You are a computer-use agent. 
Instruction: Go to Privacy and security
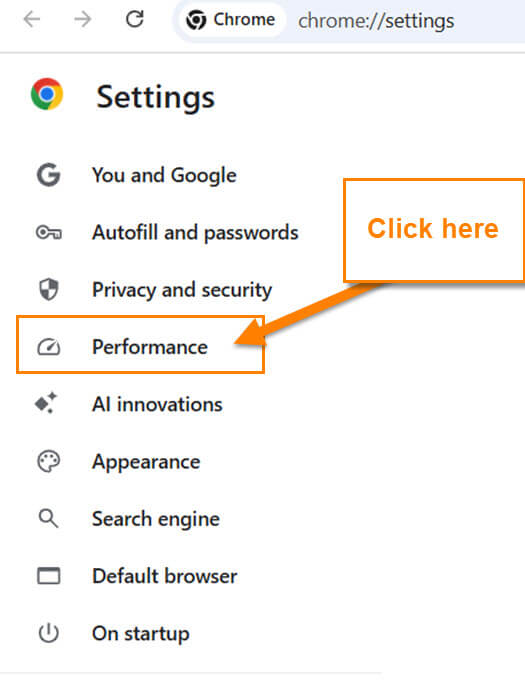(x=182, y=290)
